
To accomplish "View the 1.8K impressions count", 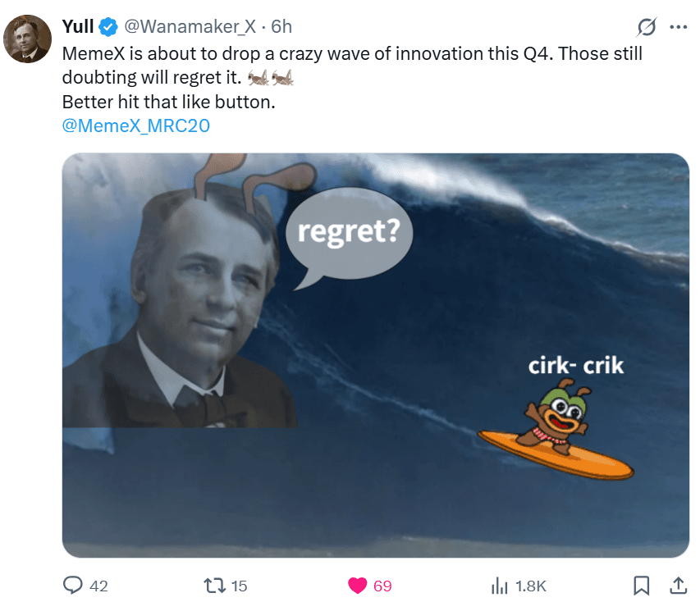I will [x=532, y=586].
